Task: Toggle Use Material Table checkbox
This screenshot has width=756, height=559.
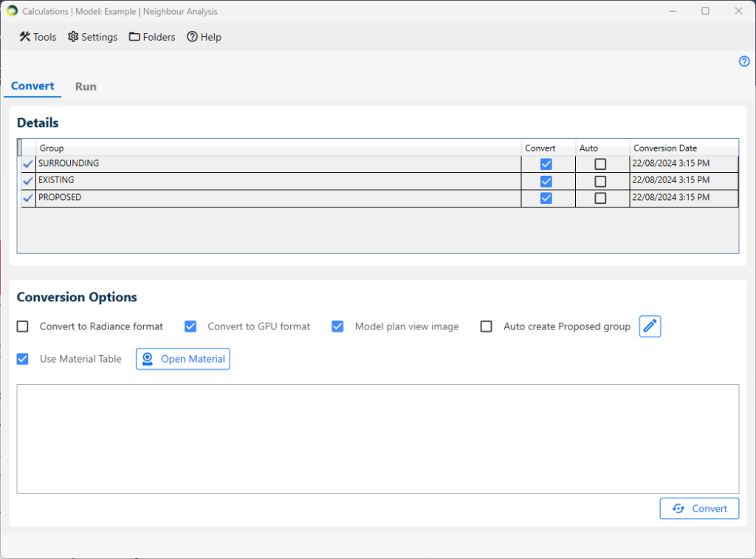Action: (23, 359)
